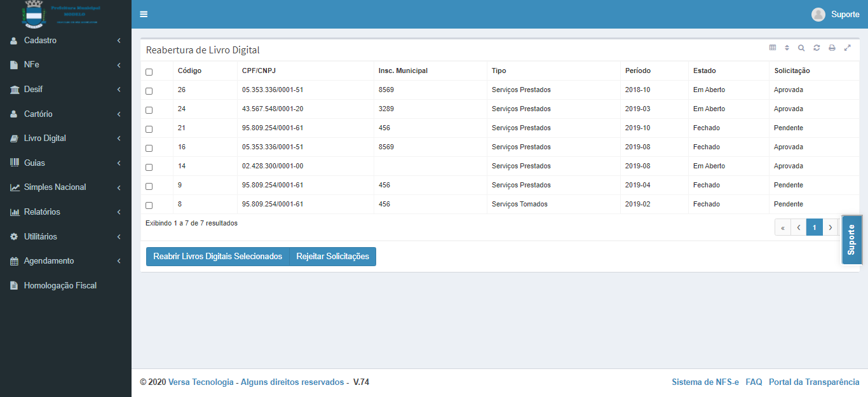
Task: Select all rows using the header checkbox
Action: click(x=149, y=72)
